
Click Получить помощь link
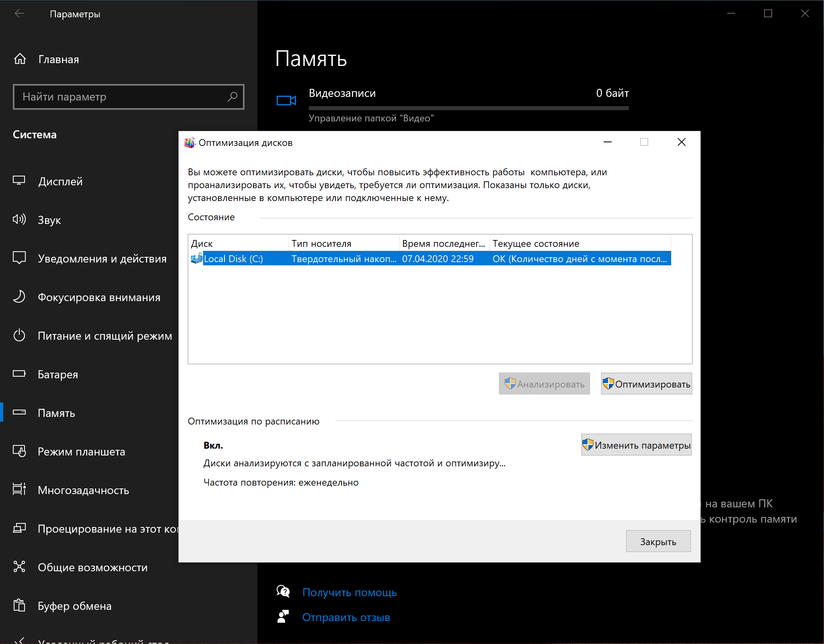[349, 593]
